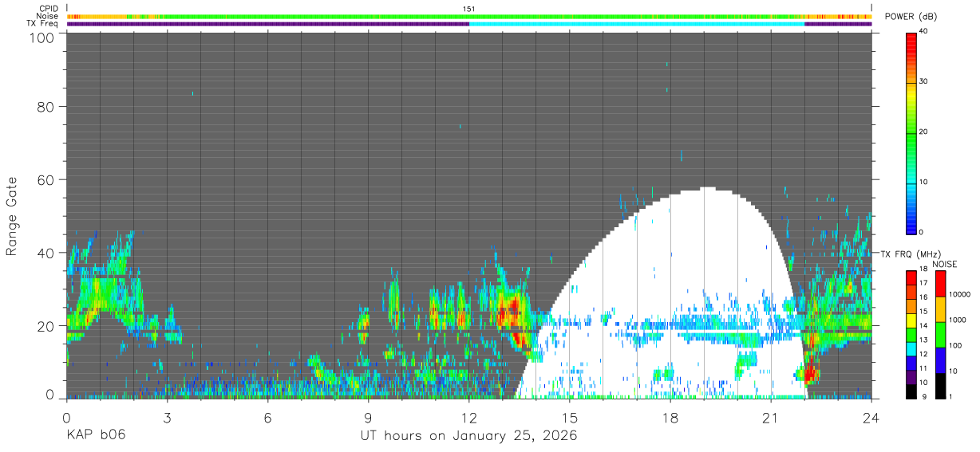Click the 1000 label on NOISE scale

[957, 320]
